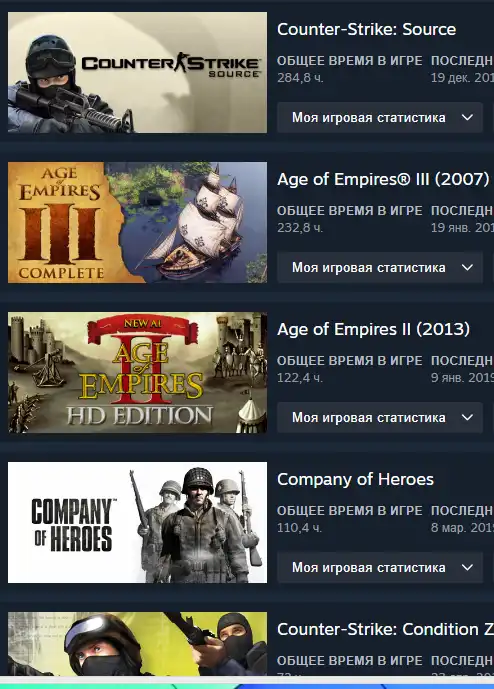Click chevron arrow in Age of Empires III stats
Viewport: 494px width, 689px height.
(468, 268)
